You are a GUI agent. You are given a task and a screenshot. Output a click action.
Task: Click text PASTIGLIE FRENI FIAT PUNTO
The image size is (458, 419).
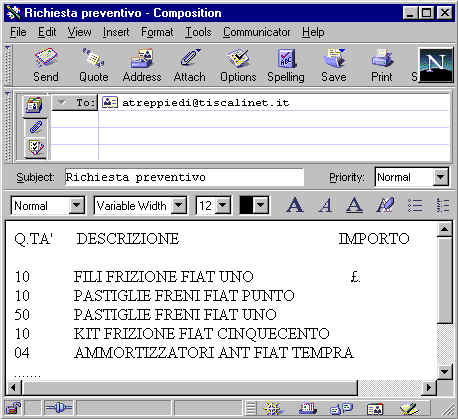coord(184,296)
